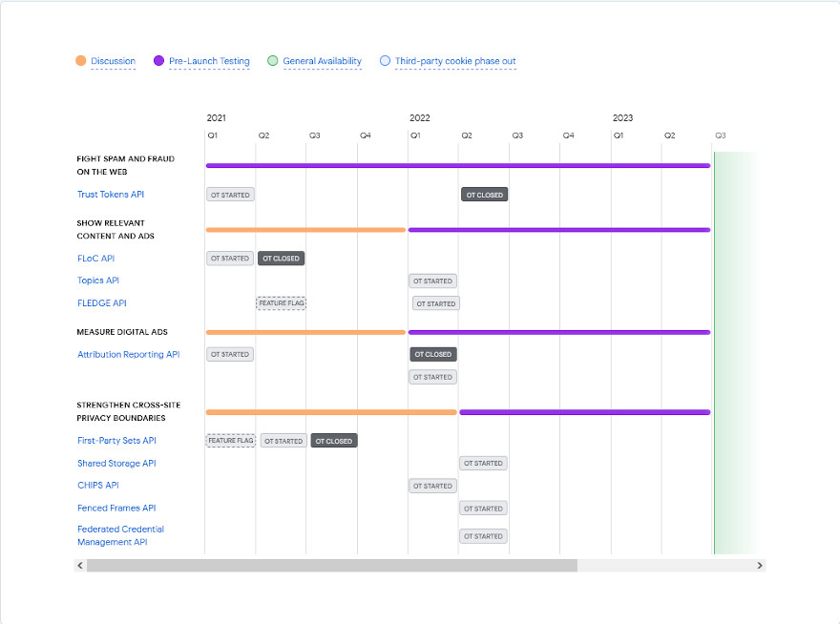Open the Federated Credential Management API link

pyautogui.click(x=120, y=535)
